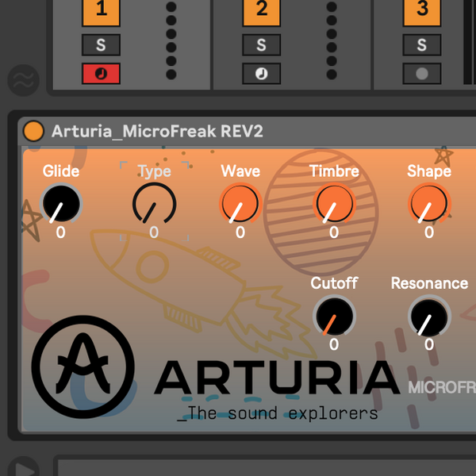Solo track 2
Image resolution: width=476 pixels, height=476 pixels.
point(261,45)
